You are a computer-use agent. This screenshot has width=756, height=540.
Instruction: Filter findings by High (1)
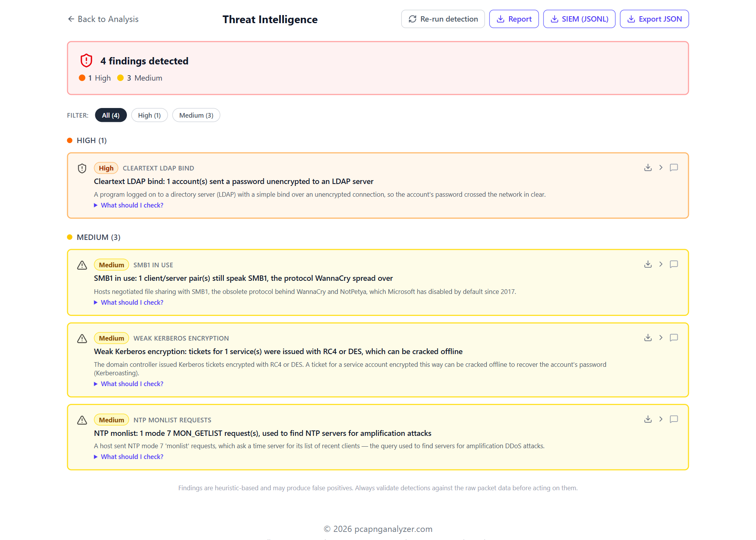149,115
